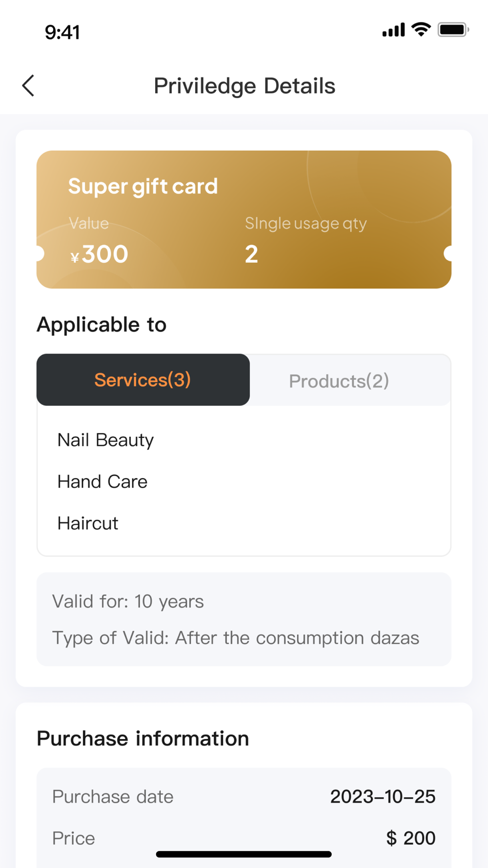Tap the purchase date 2023-10-25
This screenshot has width=488, height=868.
[x=383, y=797]
